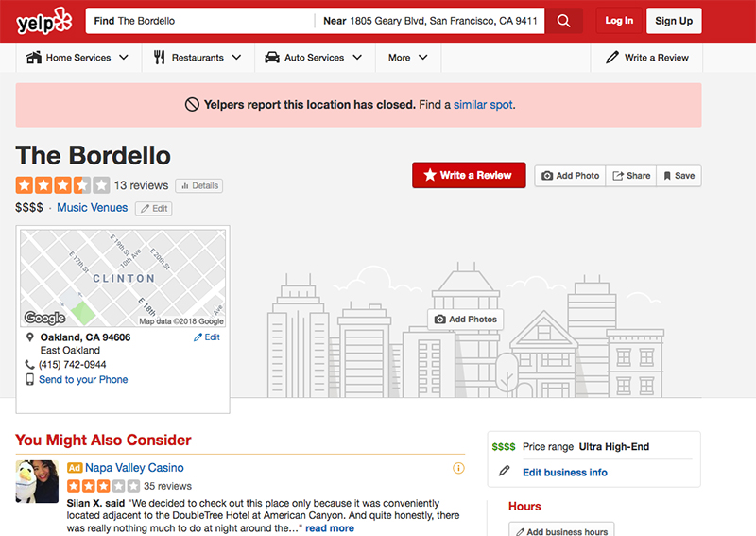
Task: Click Add business hours button
Action: tap(561, 529)
